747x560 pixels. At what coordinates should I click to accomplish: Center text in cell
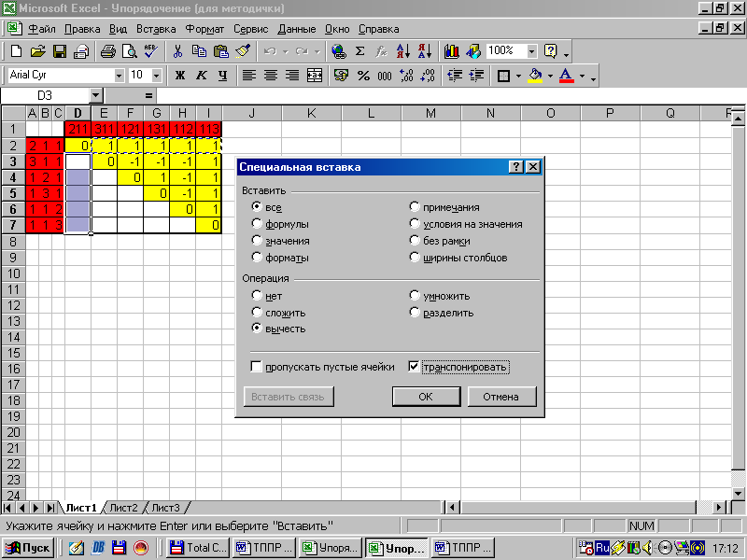point(271,76)
